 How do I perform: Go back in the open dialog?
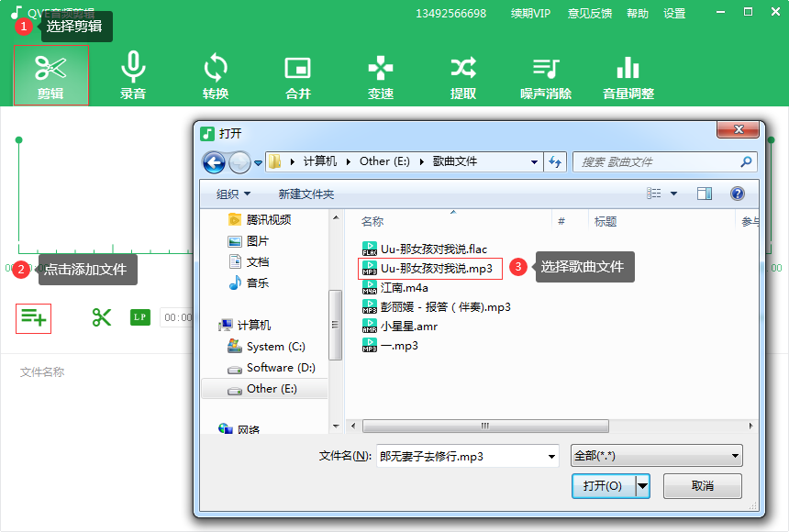(214, 162)
